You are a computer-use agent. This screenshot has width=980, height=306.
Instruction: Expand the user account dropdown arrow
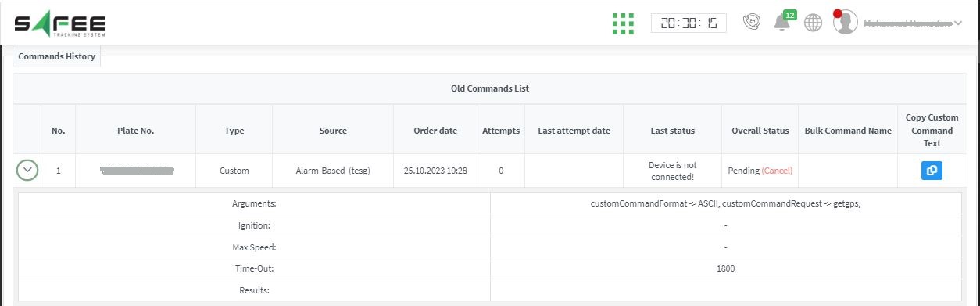[x=958, y=23]
